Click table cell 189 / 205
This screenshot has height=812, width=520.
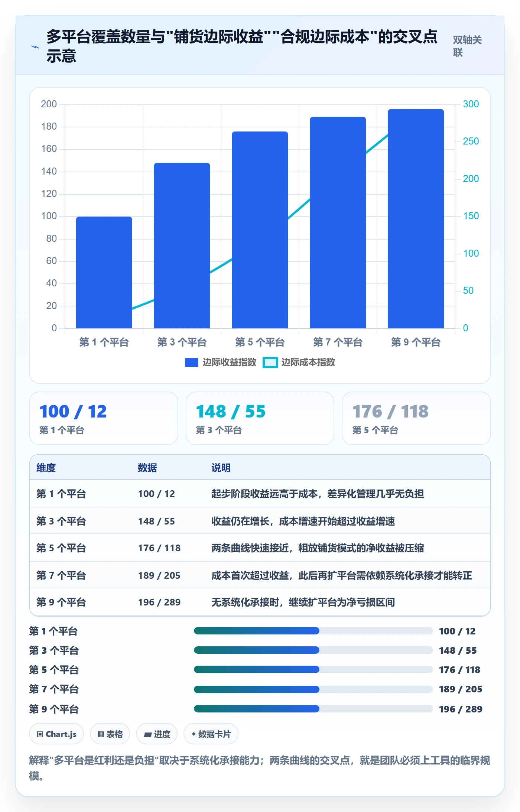159,575
